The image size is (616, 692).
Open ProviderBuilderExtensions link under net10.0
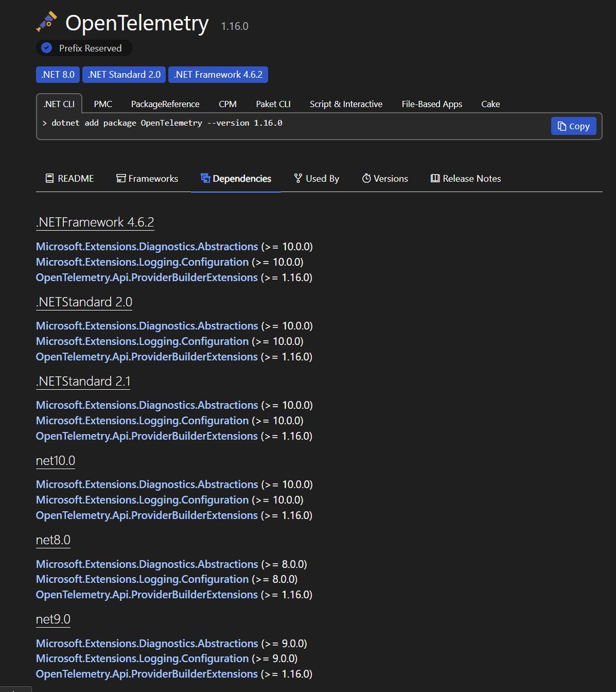click(147, 516)
